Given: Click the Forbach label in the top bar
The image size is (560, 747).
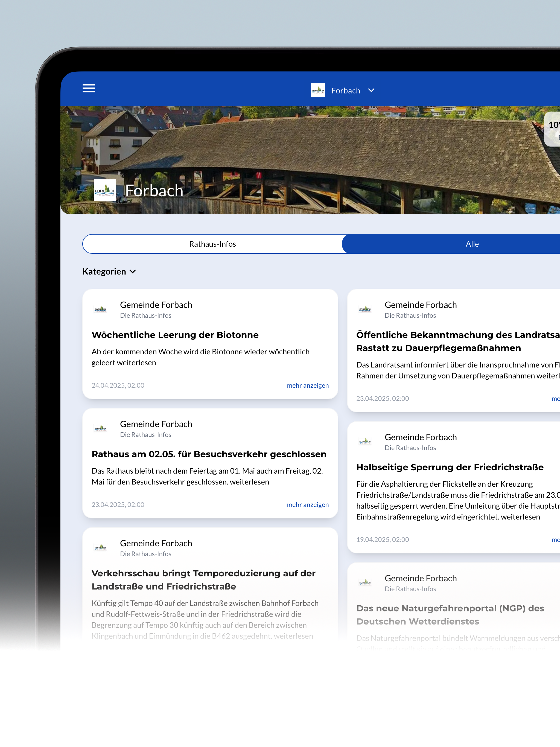Looking at the screenshot, I should click(346, 91).
